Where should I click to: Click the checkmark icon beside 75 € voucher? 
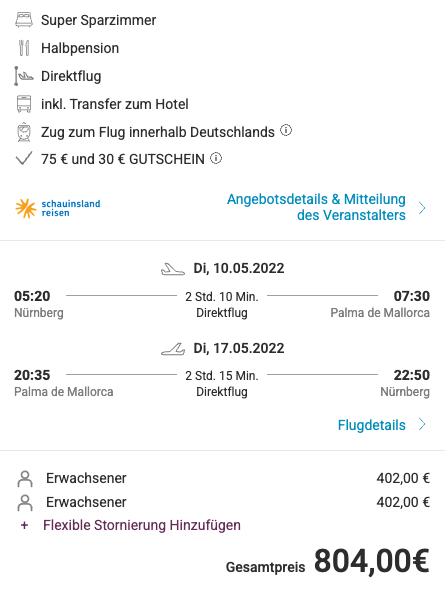click(x=23, y=159)
